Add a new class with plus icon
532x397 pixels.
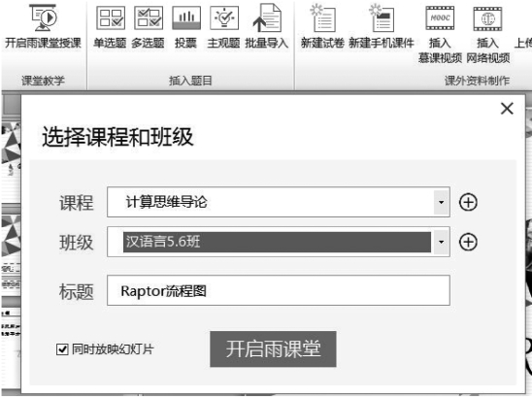coord(468,243)
